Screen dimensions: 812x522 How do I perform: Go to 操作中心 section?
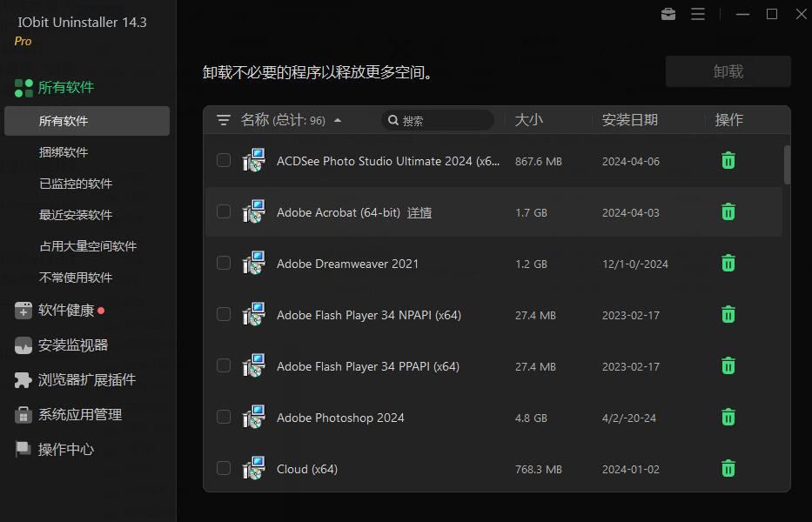click(66, 449)
